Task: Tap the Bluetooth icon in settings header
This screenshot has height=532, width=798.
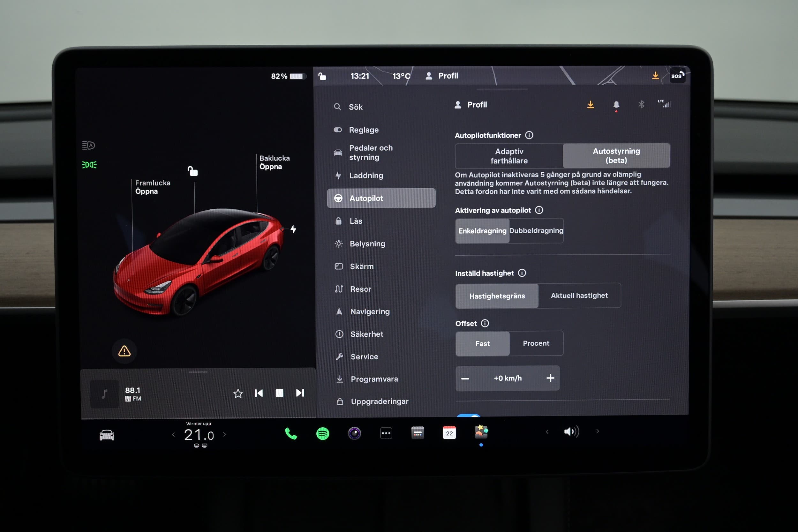Action: [x=641, y=104]
